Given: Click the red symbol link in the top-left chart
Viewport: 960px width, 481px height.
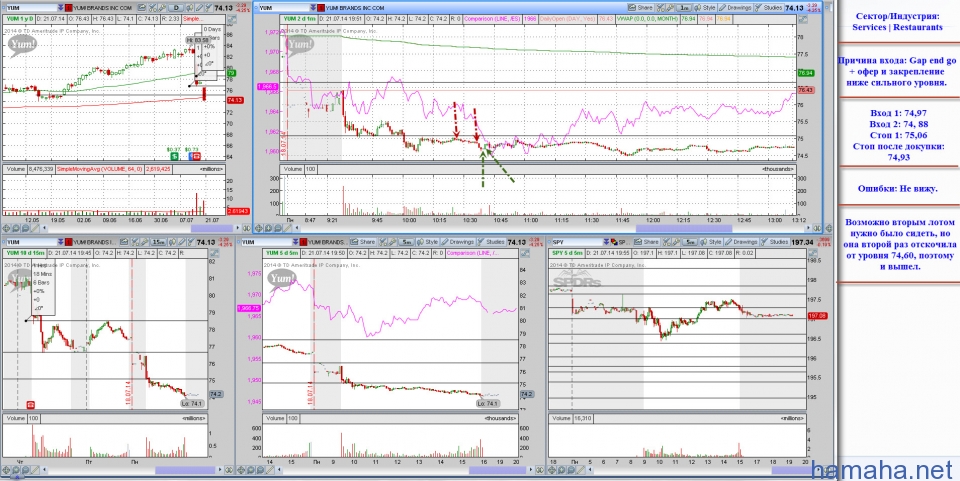Looking at the screenshot, I should (x=69, y=8).
